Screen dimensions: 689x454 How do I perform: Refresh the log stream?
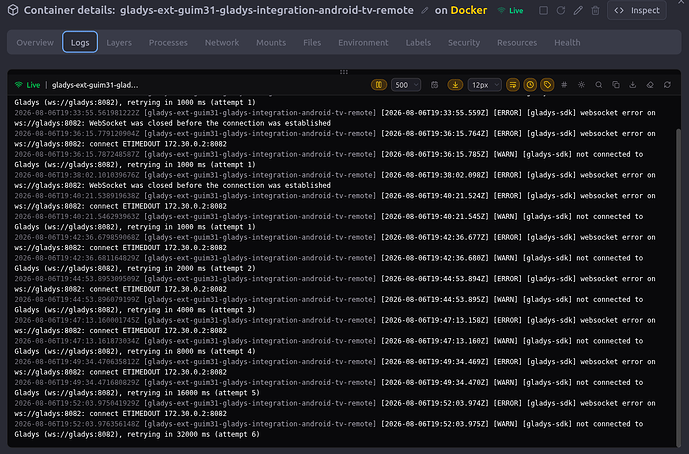point(667,85)
